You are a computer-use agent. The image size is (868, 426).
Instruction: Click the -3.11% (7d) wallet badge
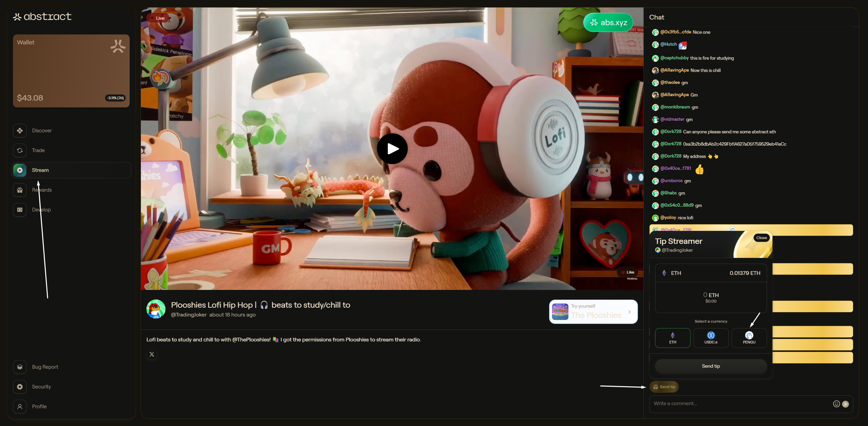click(x=115, y=98)
